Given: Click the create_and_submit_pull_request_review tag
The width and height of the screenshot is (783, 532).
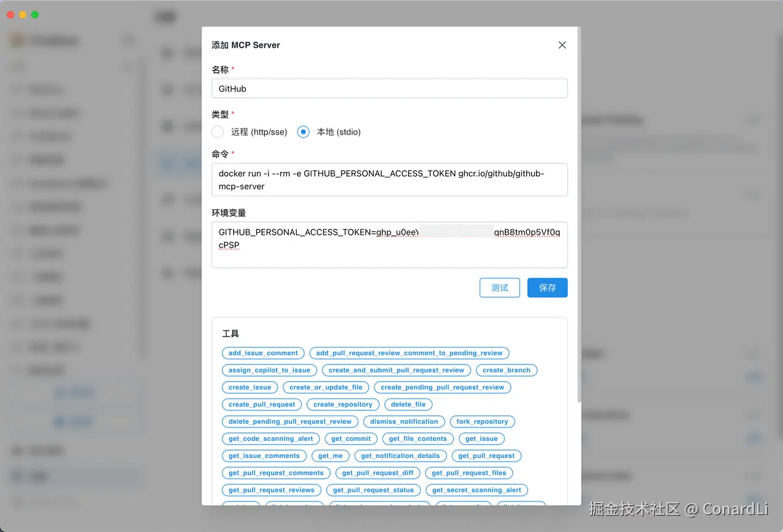Looking at the screenshot, I should [396, 370].
